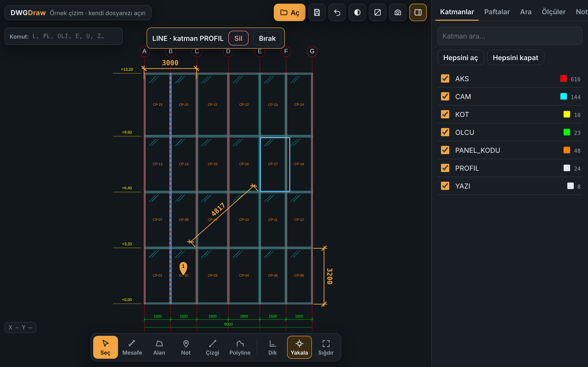Uncheck the CAM layer checkbox
Image resolution: width=588 pixels, height=367 pixels.
445,96
